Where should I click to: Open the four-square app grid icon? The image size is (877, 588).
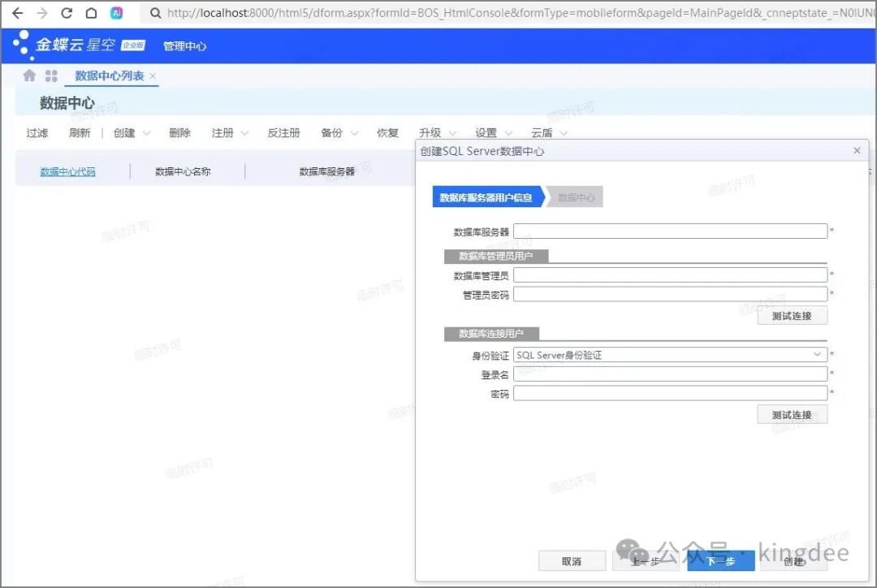51,76
